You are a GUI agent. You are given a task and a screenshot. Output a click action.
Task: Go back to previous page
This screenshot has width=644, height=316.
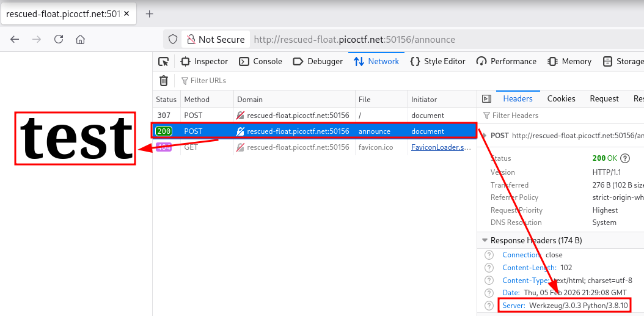[x=15, y=39]
